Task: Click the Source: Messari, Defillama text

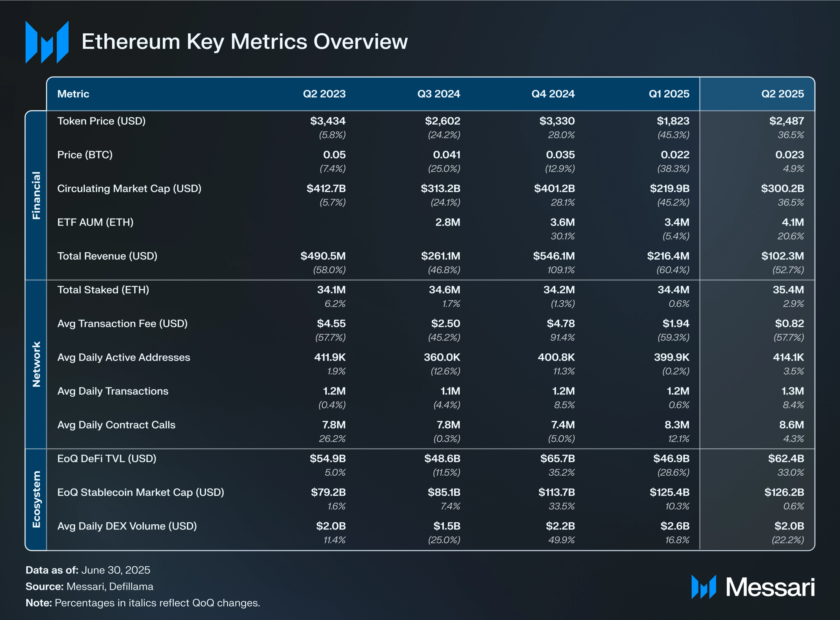Action: pos(89,586)
